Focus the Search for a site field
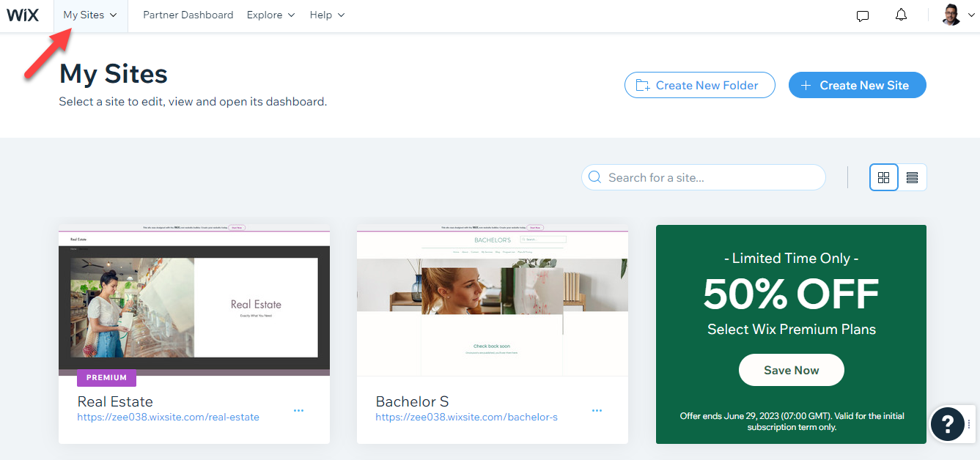Viewport: 980px width, 460px height. click(704, 177)
